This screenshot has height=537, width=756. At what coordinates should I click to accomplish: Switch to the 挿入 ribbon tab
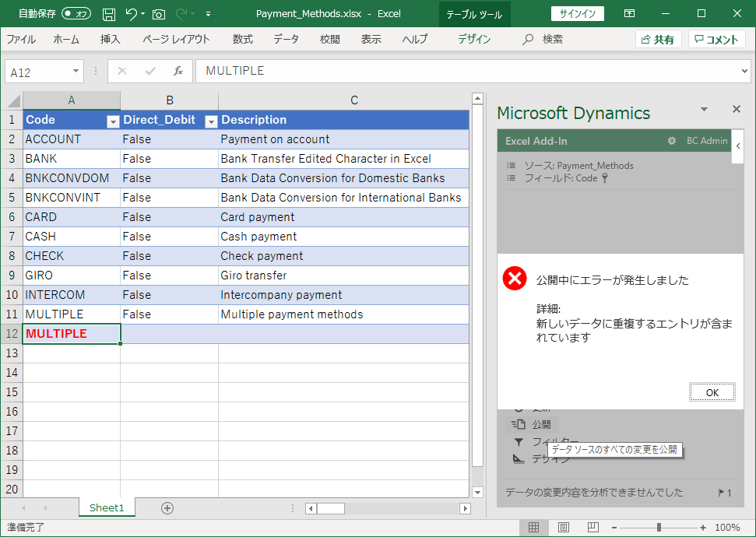(110, 39)
